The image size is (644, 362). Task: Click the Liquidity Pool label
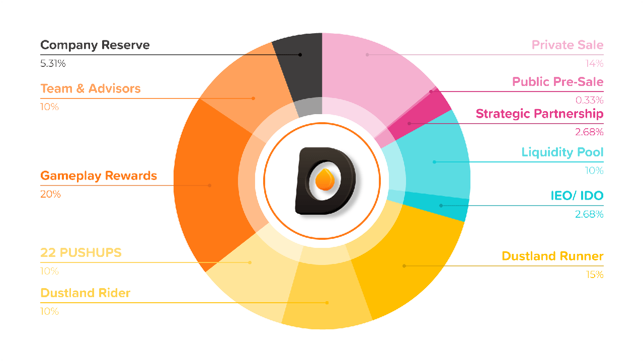click(562, 152)
